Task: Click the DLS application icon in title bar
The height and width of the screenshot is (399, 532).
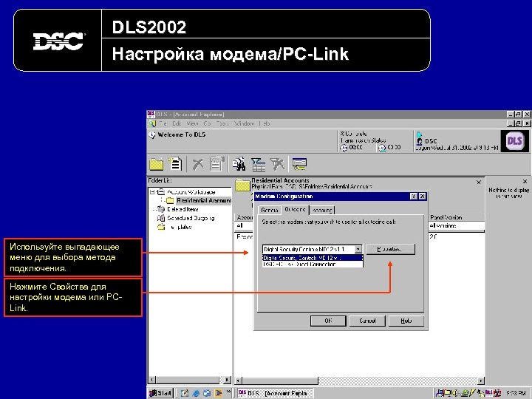Action: point(151,115)
